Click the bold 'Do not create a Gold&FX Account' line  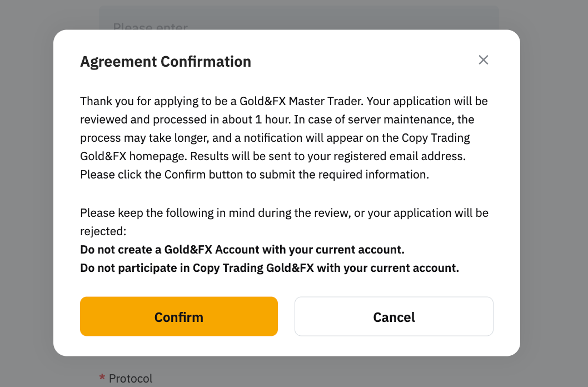tap(242, 249)
